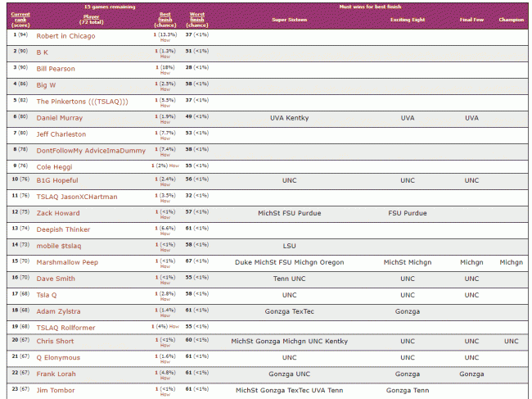Viewport: 532px width, 399px height.
Task: View the TSLAQ JasonXCHartman player link
Action: pyautogui.click(x=77, y=197)
